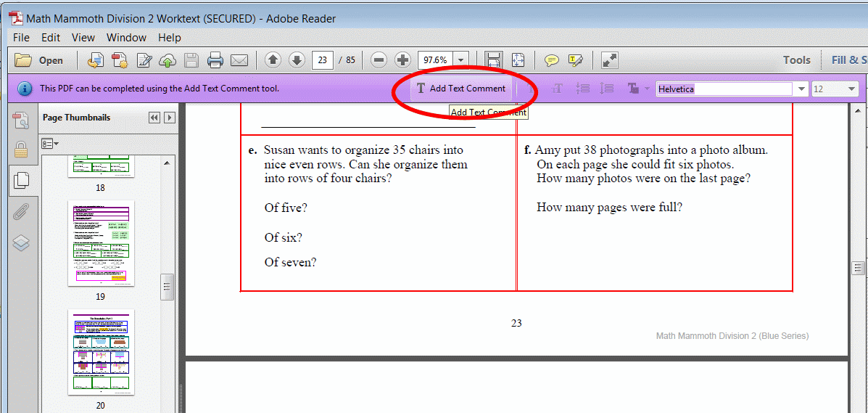Open the thumbnail options dropdown menu
868x413 pixels.
coord(50,144)
